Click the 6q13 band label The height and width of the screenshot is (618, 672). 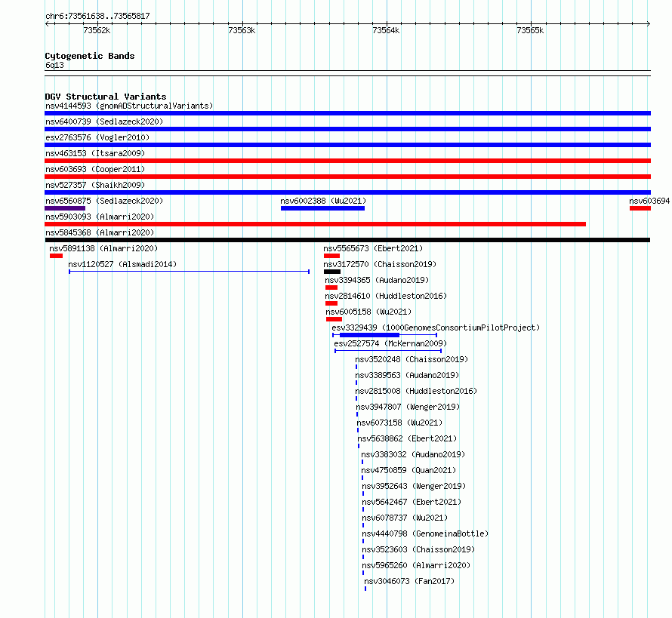pyautogui.click(x=54, y=65)
